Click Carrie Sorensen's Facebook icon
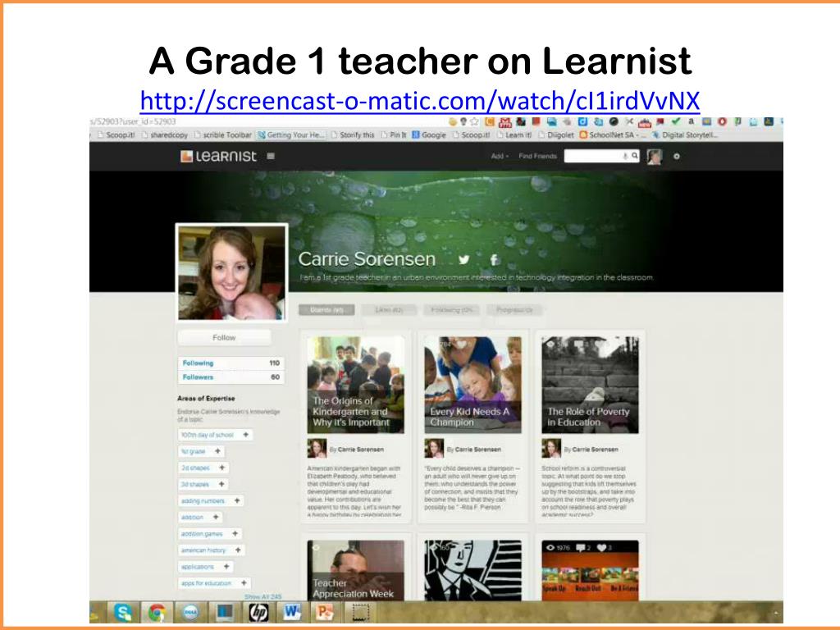 click(x=494, y=260)
